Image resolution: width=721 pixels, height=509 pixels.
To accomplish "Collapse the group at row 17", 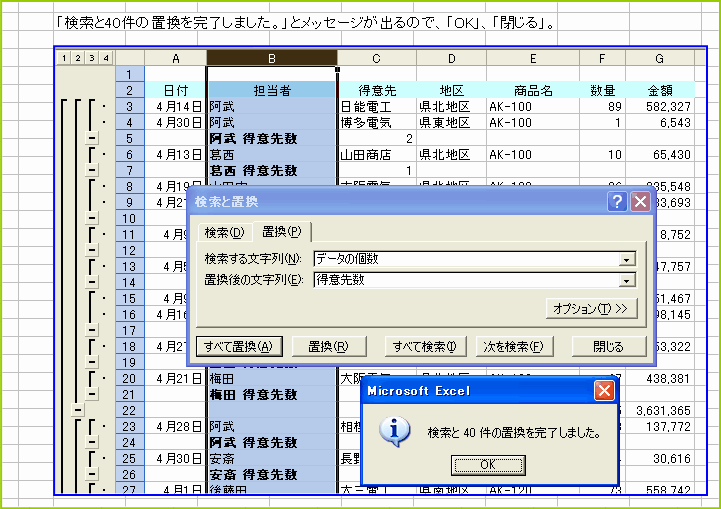I will click(92, 330).
